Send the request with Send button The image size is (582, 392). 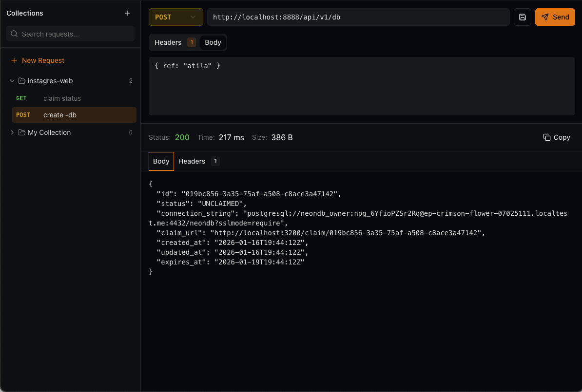[x=555, y=17]
